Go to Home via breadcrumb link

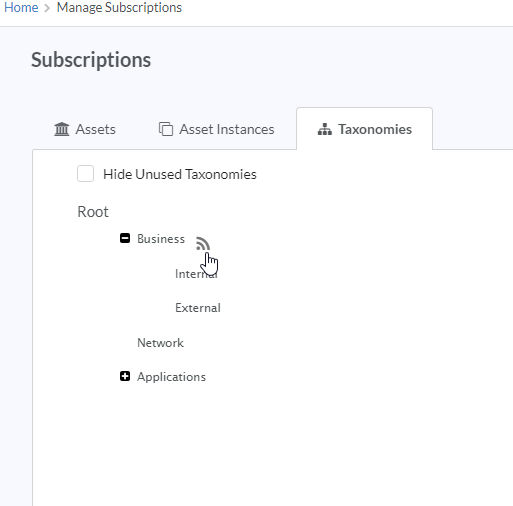[x=21, y=7]
